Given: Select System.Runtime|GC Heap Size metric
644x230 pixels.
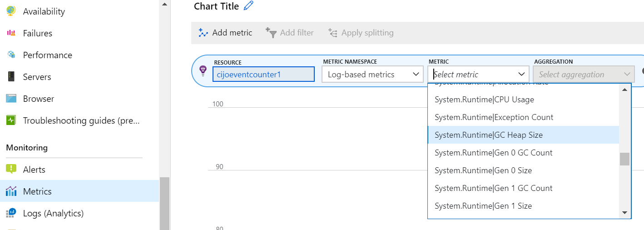Looking at the screenshot, I should click(x=489, y=135).
